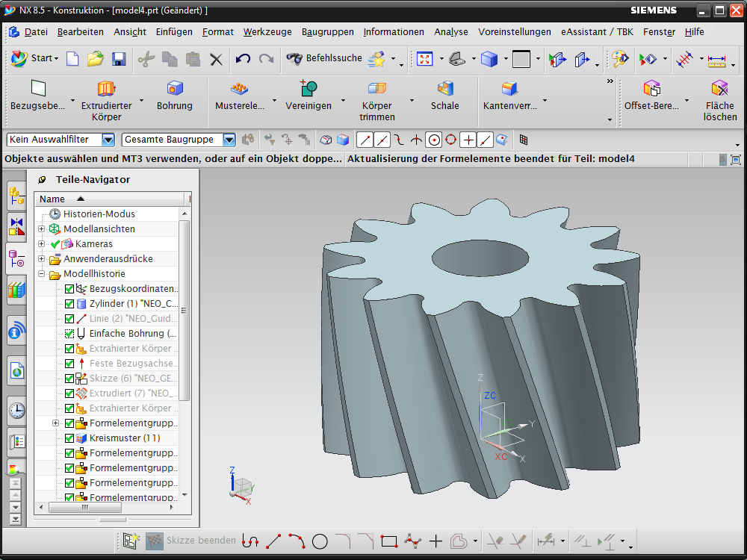Click the Fläche löschen icon
This screenshot has height=560, width=747.
719,90
